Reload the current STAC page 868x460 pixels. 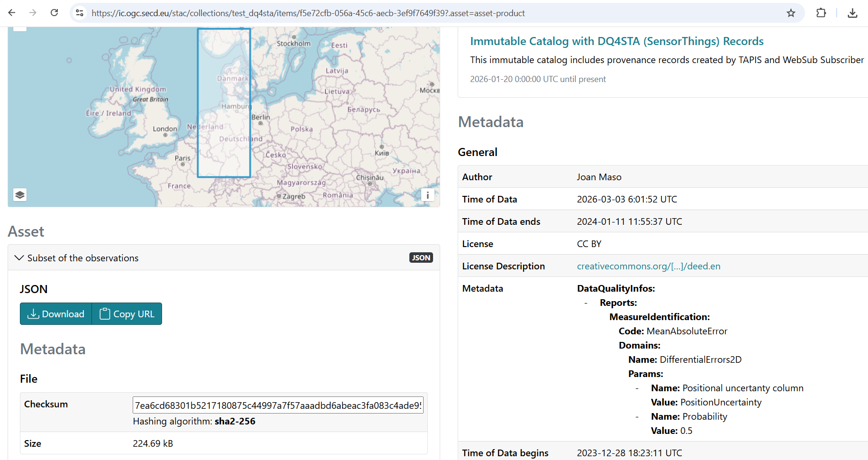pos(54,13)
